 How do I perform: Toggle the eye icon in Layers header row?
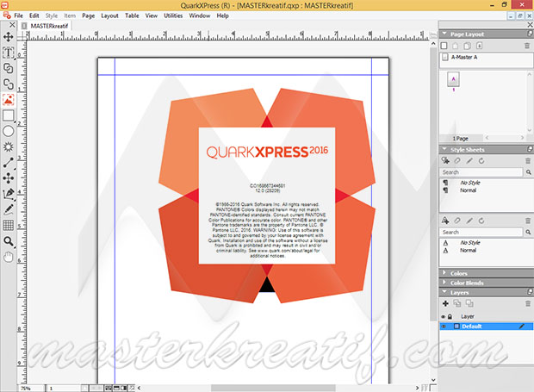click(x=443, y=317)
